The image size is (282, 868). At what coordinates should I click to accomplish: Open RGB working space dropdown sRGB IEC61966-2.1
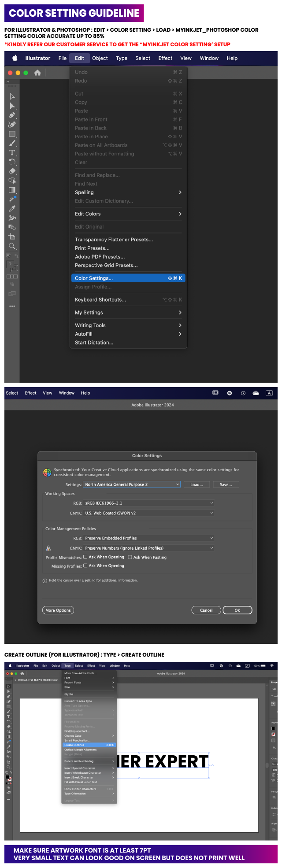point(149,503)
